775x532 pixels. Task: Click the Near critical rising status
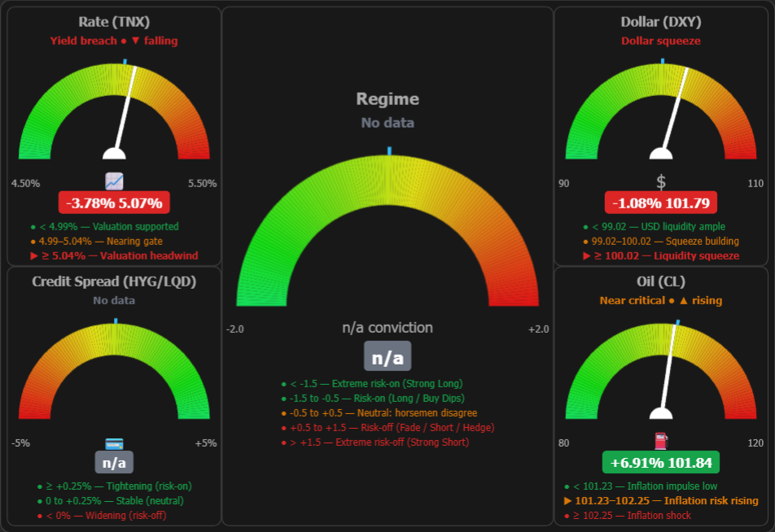661,300
